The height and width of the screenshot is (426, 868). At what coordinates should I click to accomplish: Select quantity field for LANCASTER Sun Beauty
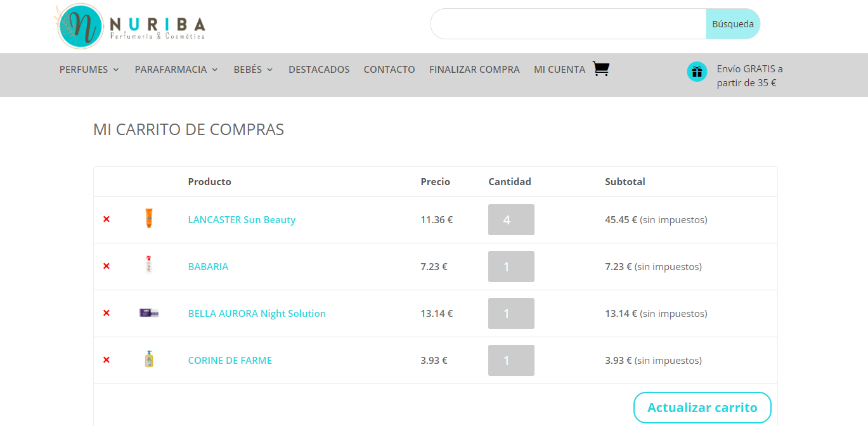click(511, 220)
